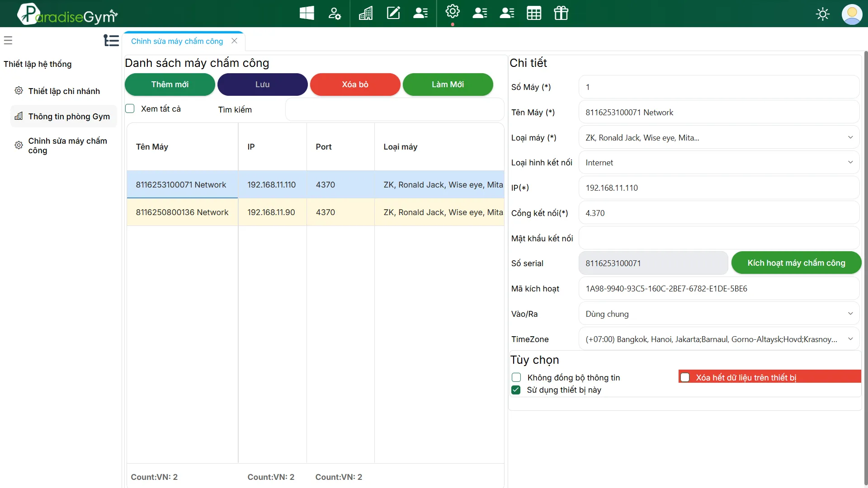Open the member list icon right of gear

pos(480,13)
